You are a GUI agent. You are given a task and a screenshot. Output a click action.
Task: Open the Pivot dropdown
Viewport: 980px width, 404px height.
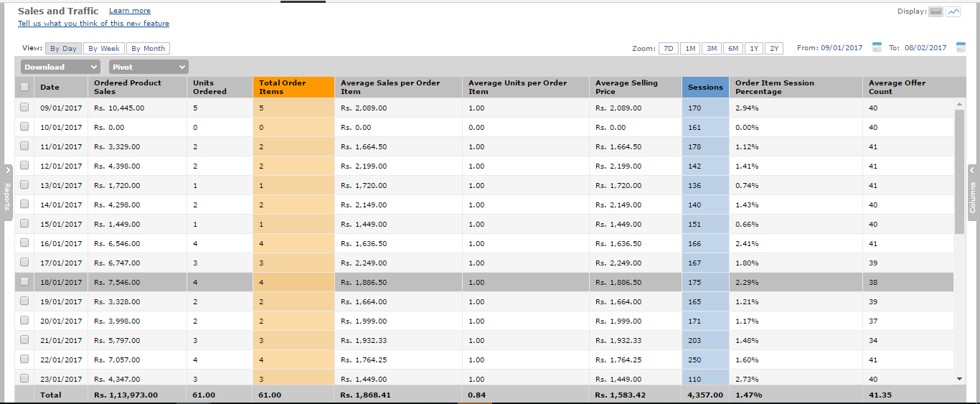point(149,67)
